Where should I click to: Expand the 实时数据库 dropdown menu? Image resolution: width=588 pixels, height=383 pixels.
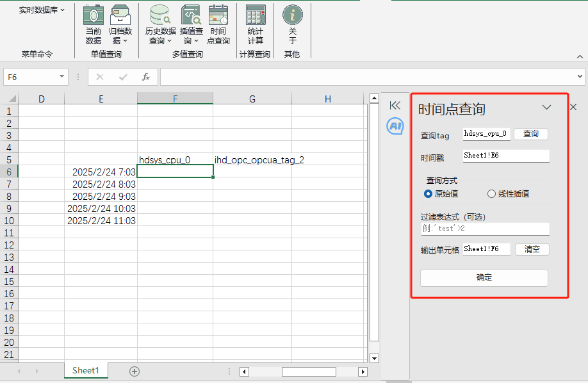pyautogui.click(x=42, y=10)
